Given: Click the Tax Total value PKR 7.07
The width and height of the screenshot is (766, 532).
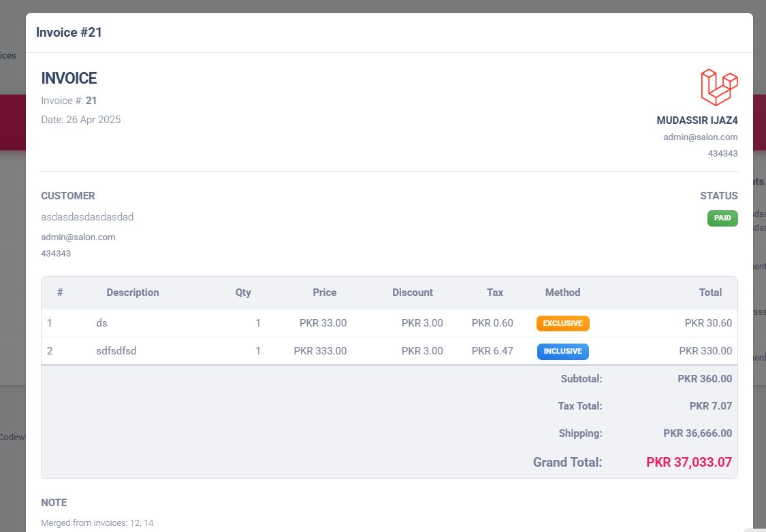Looking at the screenshot, I should point(710,406).
